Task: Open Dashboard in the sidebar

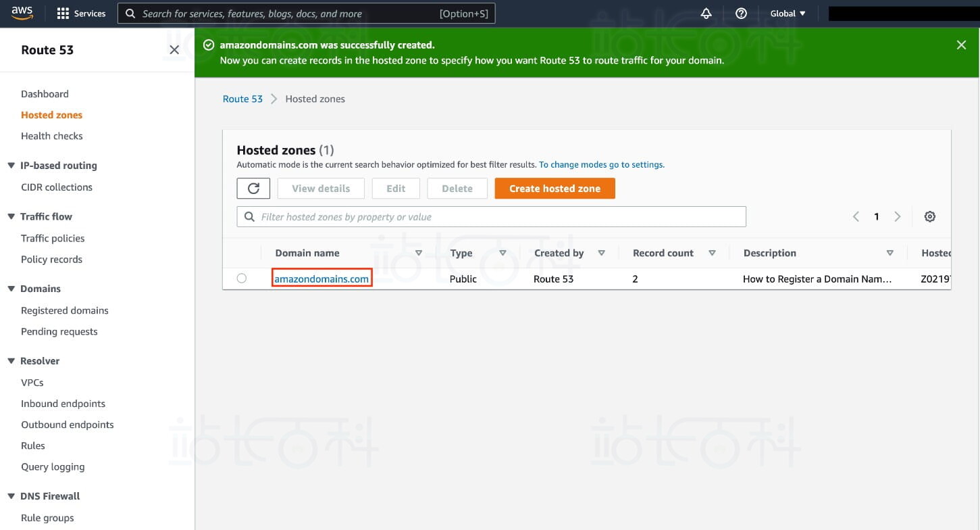Action: tap(45, 94)
